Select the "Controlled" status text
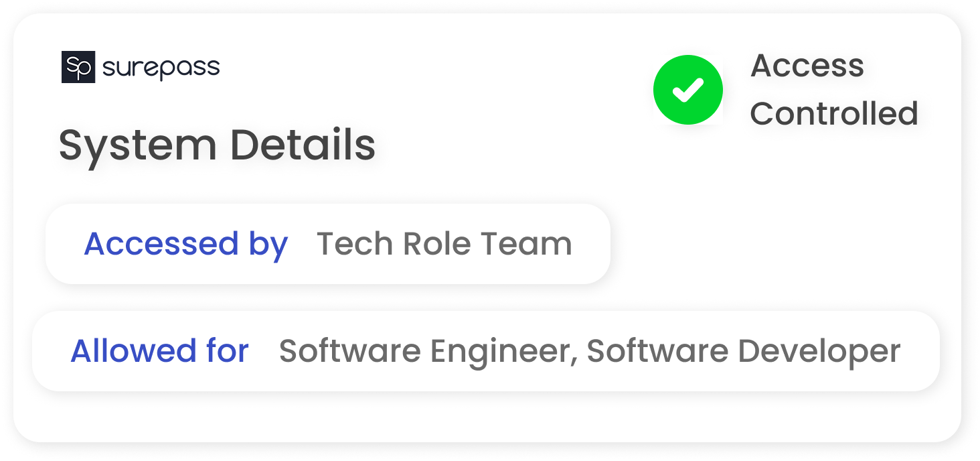 [833, 113]
